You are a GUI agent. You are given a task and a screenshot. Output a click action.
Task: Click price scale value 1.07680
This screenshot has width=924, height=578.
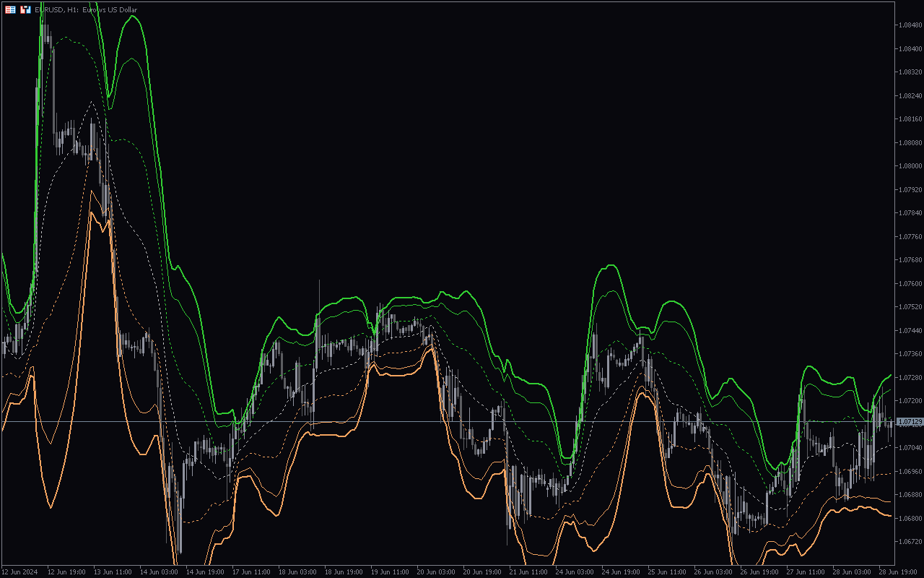(x=910, y=259)
